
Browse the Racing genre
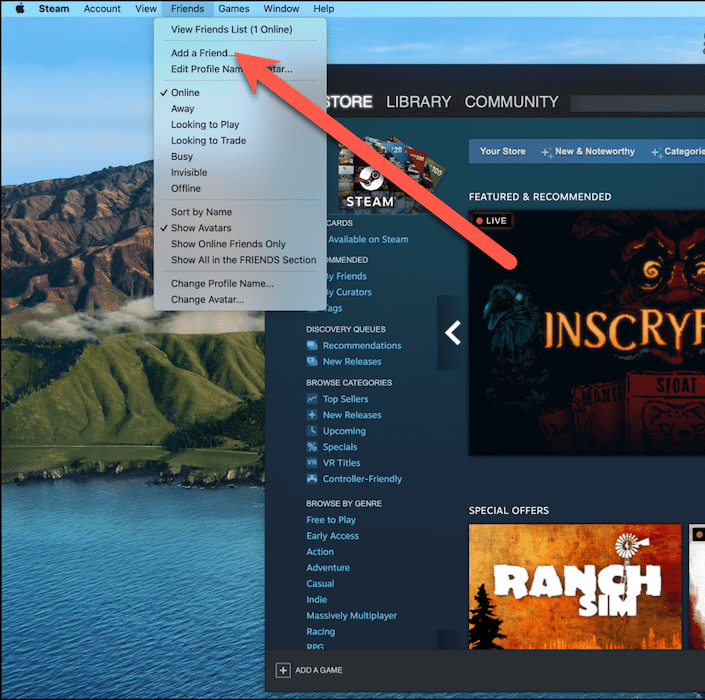(x=321, y=631)
